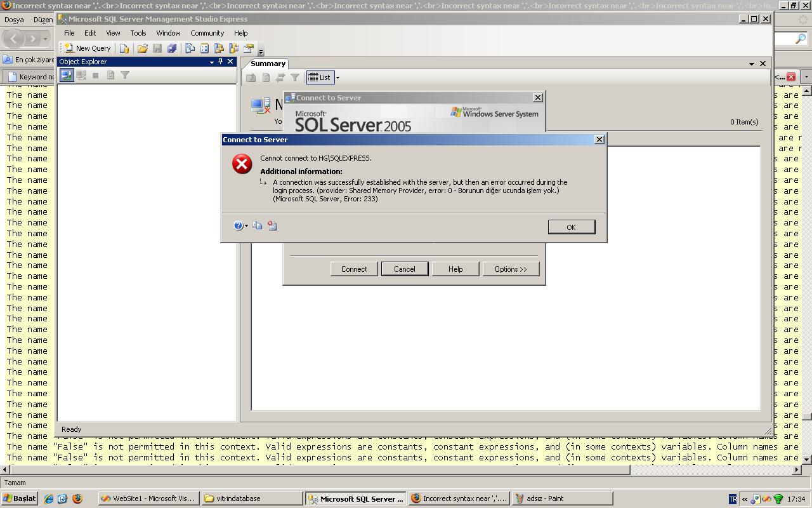This screenshot has width=812, height=508.
Task: Click the List view button
Action: coord(320,77)
